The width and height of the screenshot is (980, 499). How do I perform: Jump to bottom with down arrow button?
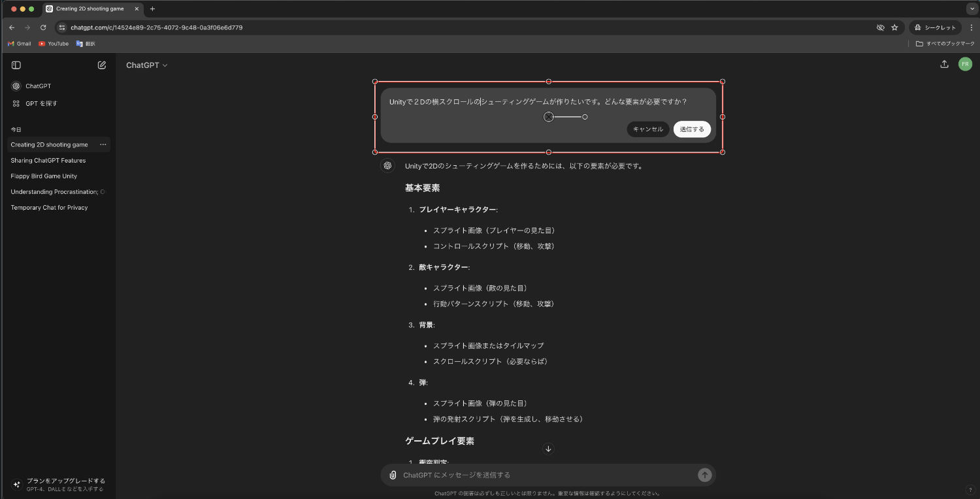point(548,449)
